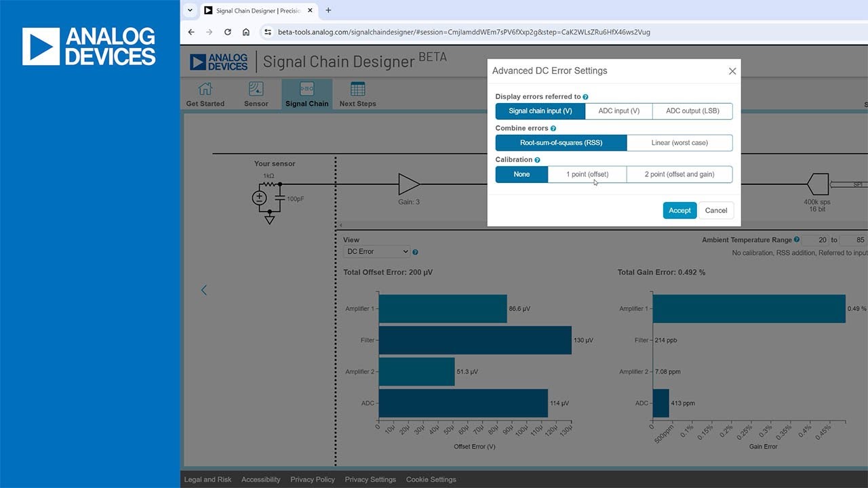868x488 pixels.
Task: Open the Accessibility footer link
Action: point(261,479)
